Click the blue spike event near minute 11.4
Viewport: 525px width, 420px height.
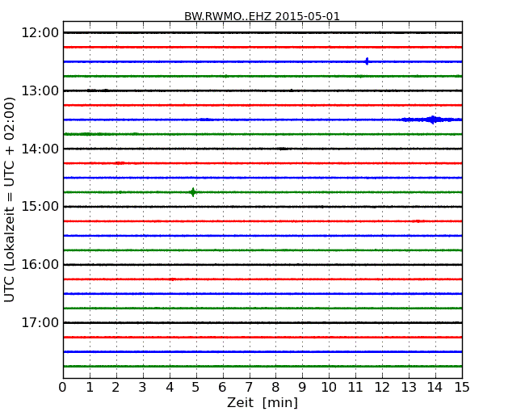click(x=367, y=61)
